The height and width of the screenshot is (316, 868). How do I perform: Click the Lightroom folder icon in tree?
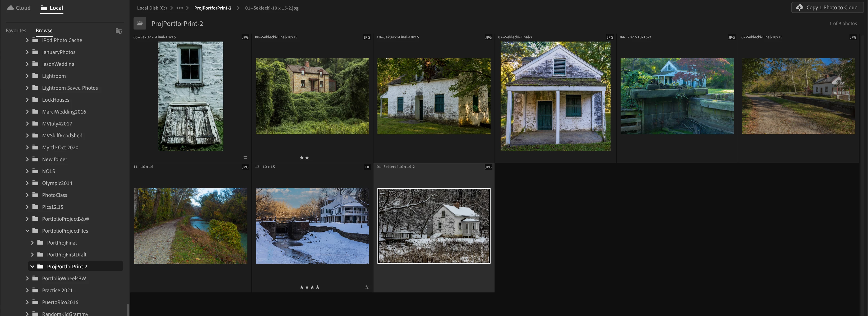[35, 76]
